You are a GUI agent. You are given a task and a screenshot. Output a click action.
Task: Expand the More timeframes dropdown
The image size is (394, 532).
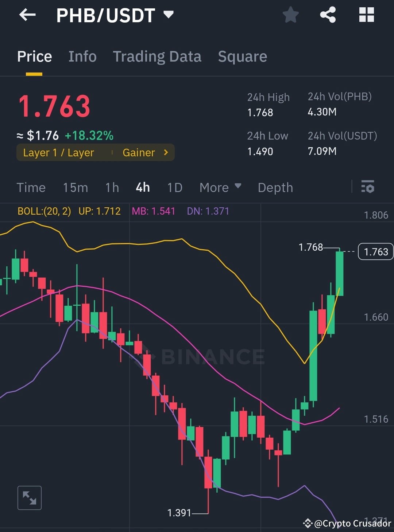(x=220, y=187)
